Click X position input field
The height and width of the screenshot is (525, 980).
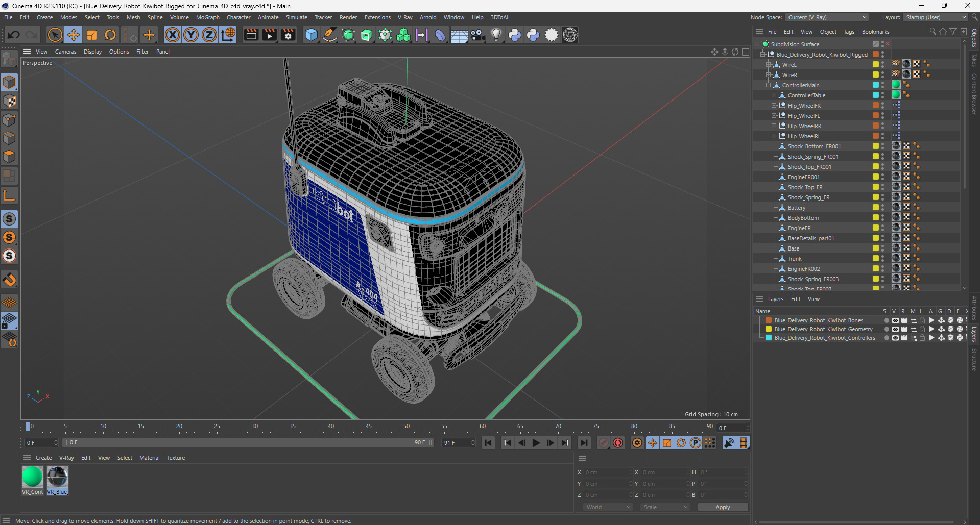click(x=608, y=472)
